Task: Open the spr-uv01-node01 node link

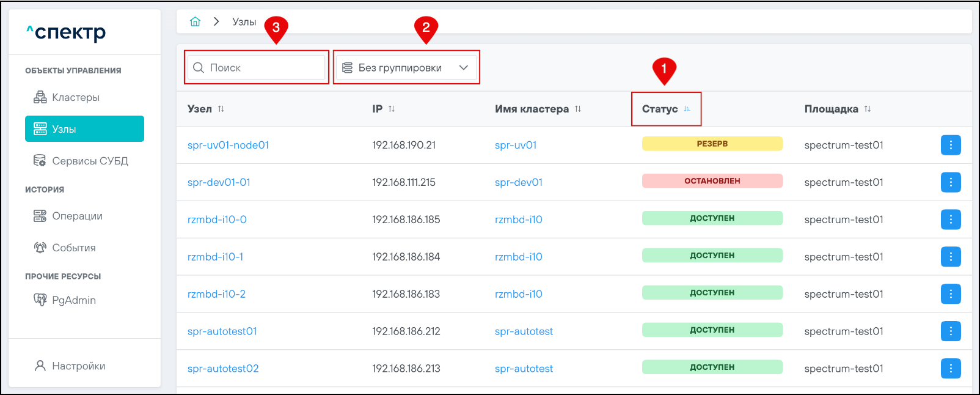Action: [x=228, y=145]
